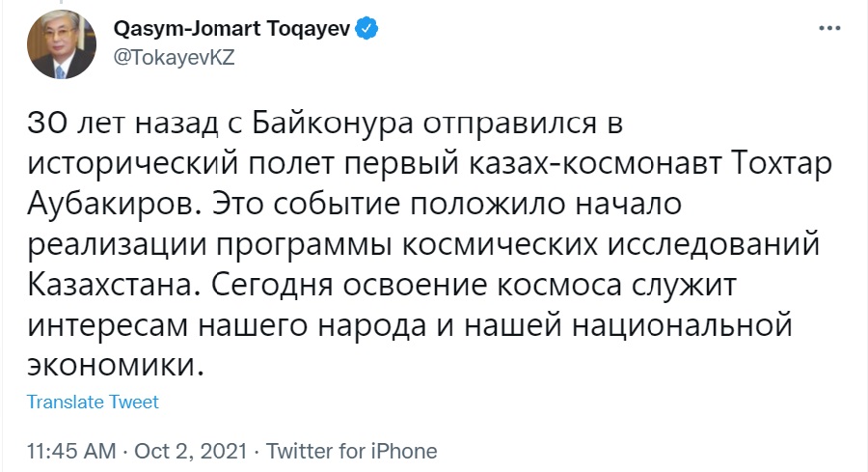Viewport: 868px width, 472px height.
Task: Click the word исторический in the tweet
Action: coord(133,164)
